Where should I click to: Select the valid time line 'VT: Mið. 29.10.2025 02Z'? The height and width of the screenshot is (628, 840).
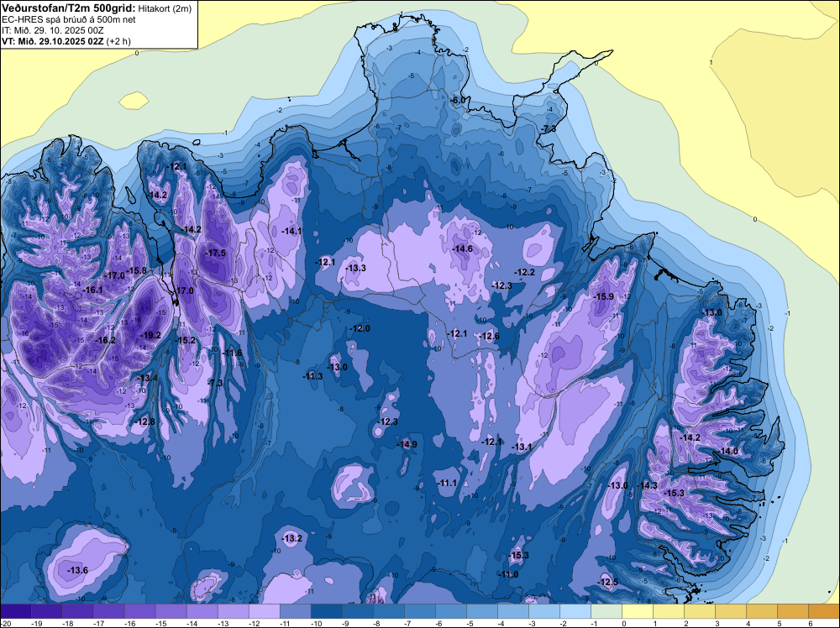click(53, 41)
